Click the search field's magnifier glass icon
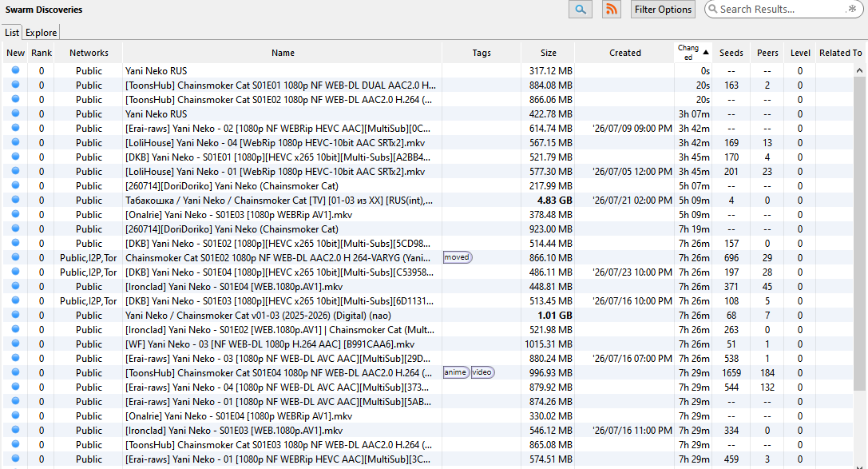The height and width of the screenshot is (469, 868). coord(713,9)
